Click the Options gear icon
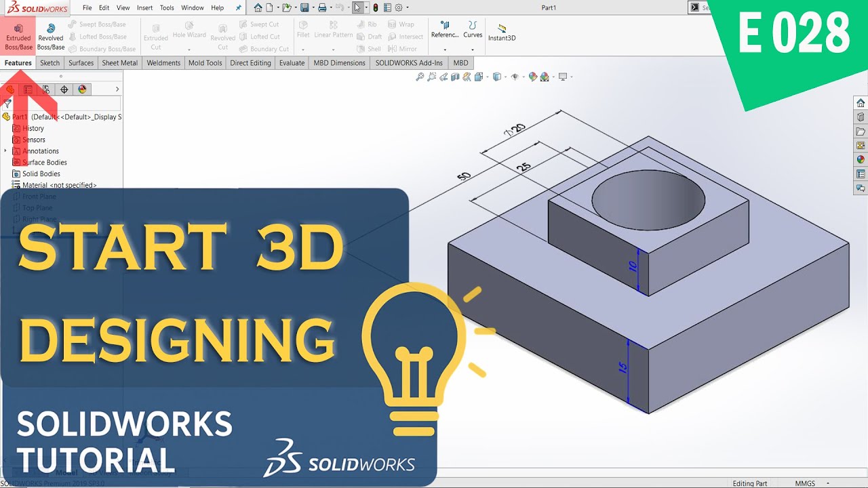This screenshot has width=868, height=488. coord(399,8)
